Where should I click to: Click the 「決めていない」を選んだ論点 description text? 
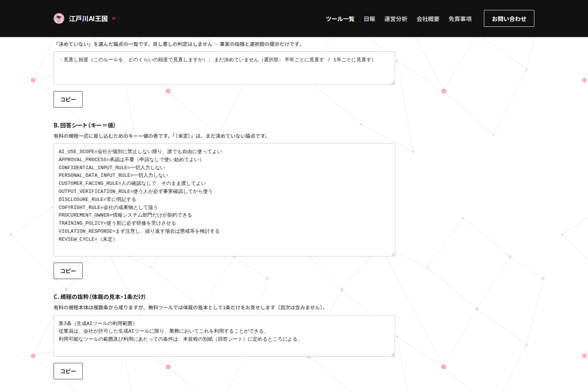pyautogui.click(x=179, y=44)
